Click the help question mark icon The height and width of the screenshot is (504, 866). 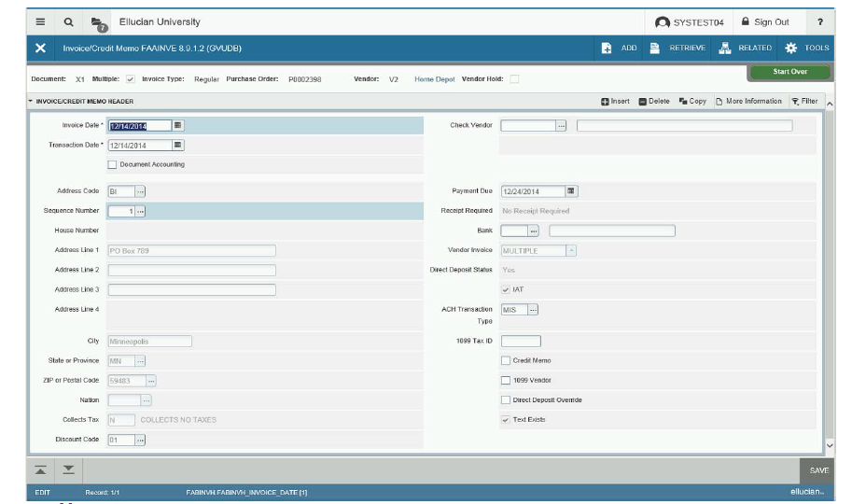[x=819, y=22]
